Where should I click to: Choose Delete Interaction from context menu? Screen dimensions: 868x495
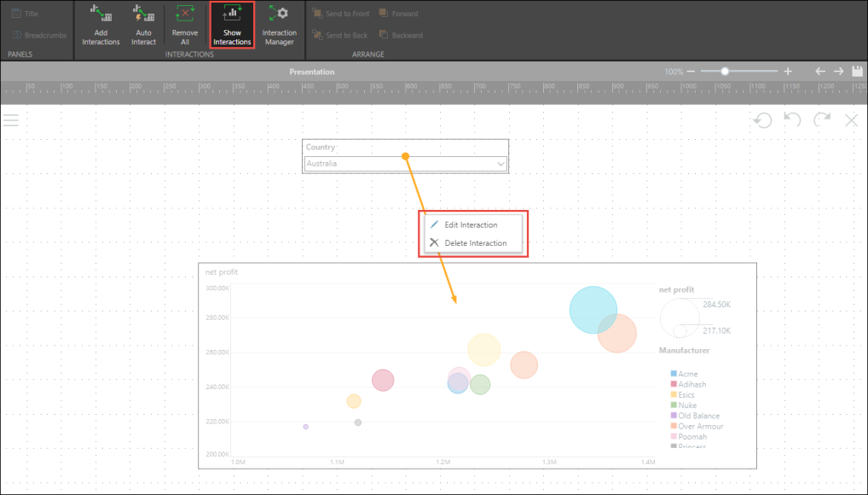coord(475,243)
